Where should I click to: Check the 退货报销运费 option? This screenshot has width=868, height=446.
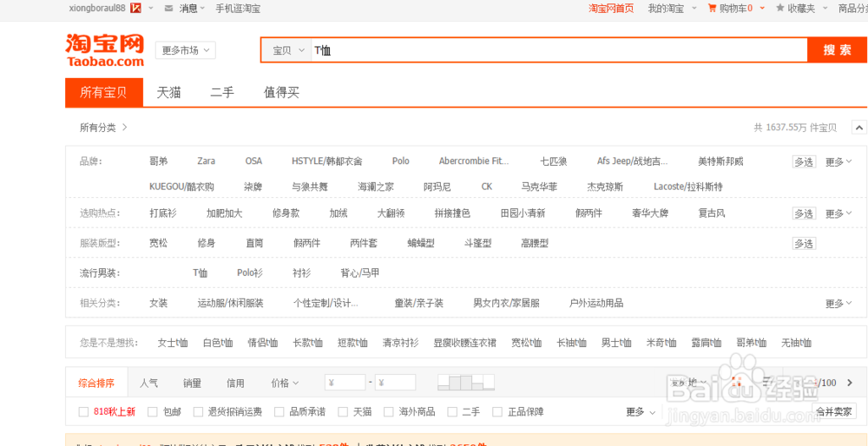198,411
